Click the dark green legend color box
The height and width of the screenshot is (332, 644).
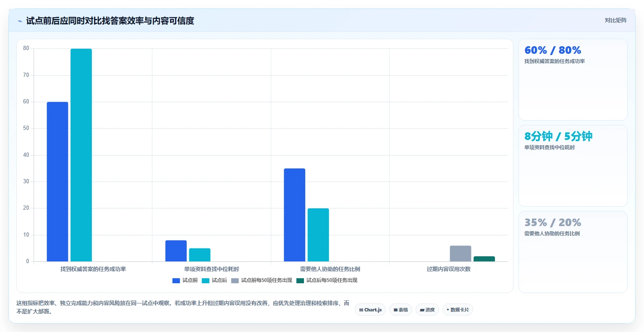300,281
